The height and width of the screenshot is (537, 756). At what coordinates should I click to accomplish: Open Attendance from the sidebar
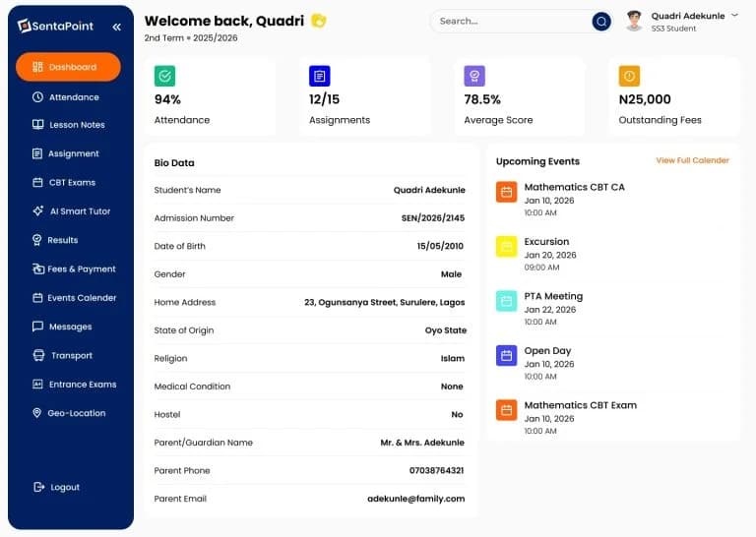tap(66, 97)
